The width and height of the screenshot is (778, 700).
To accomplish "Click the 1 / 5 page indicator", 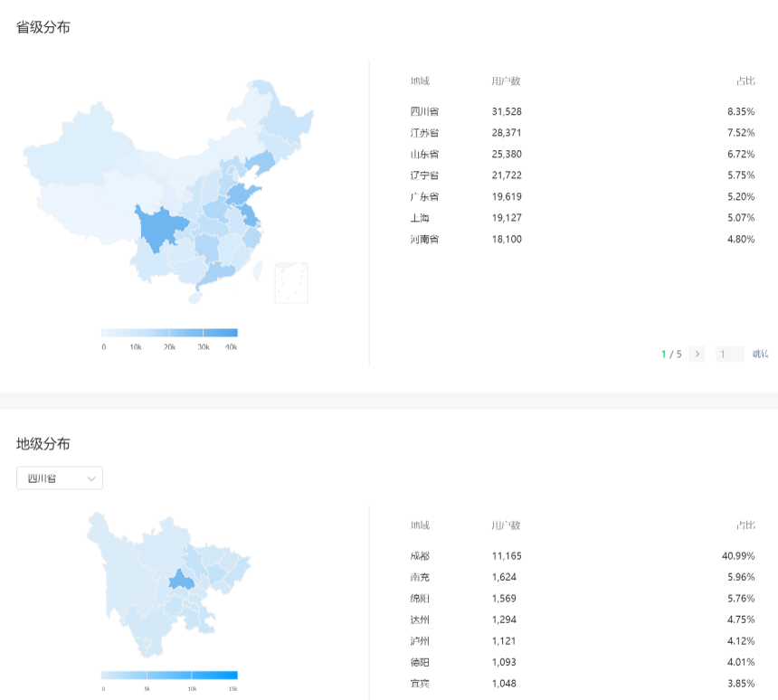I will coord(671,355).
